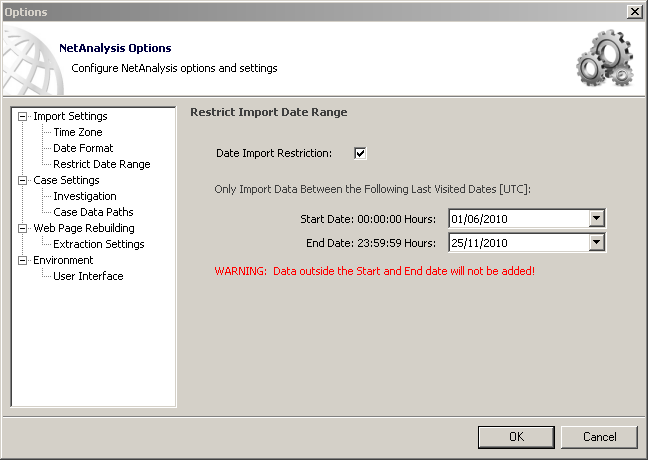The image size is (648, 460).
Task: Collapse the Import Settings tree node
Action: click(22, 117)
